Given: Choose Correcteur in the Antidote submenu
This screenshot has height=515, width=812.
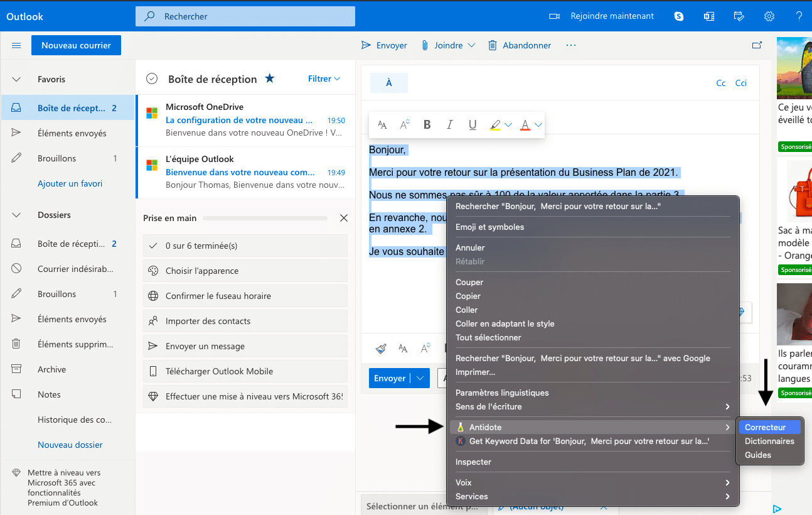Looking at the screenshot, I should (770, 427).
